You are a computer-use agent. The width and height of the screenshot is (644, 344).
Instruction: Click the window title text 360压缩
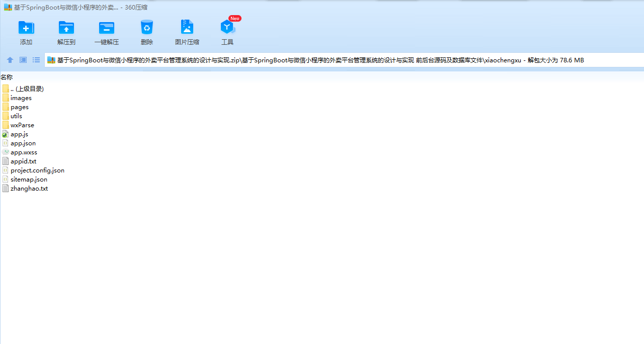coord(136,8)
